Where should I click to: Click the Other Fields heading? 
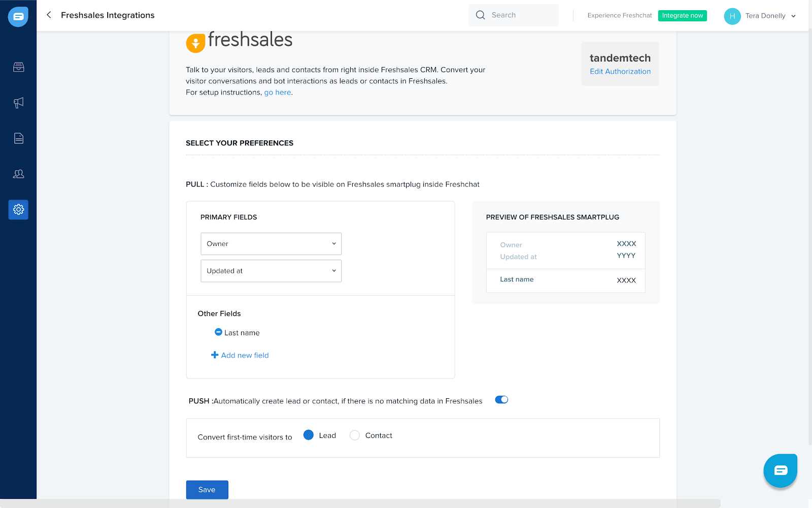(x=219, y=314)
